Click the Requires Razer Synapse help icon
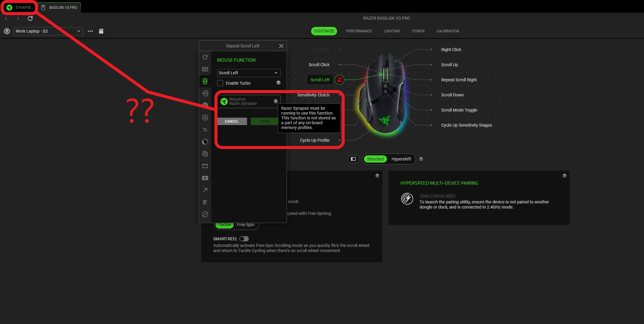The width and height of the screenshot is (644, 324). click(276, 101)
